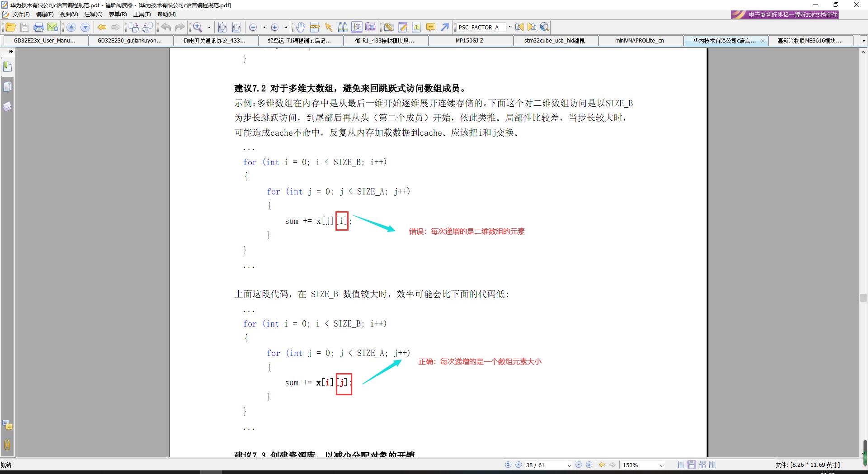Open the page number 38/61 dropdown

[569, 465]
